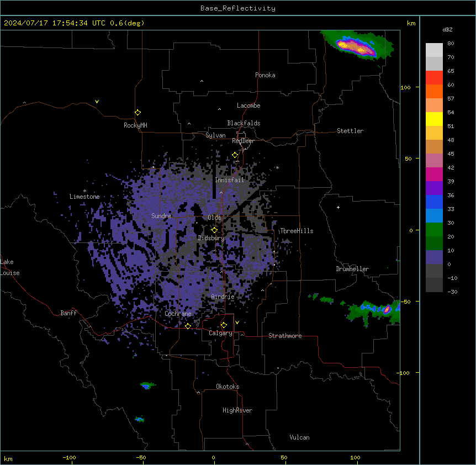Image resolution: width=476 pixels, height=465 pixels.
Task: Click the Blackfalds city label
Action: 244,123
